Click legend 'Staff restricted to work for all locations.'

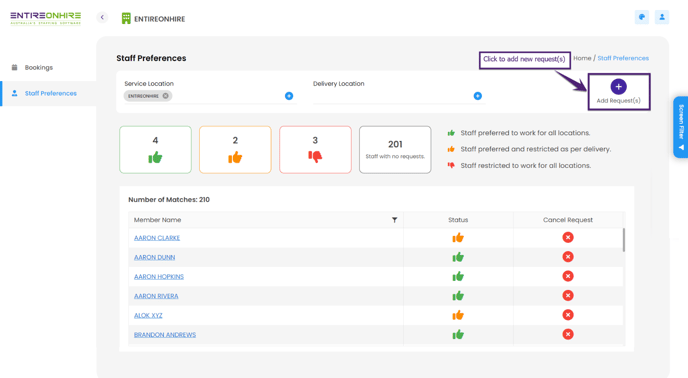[526, 166]
